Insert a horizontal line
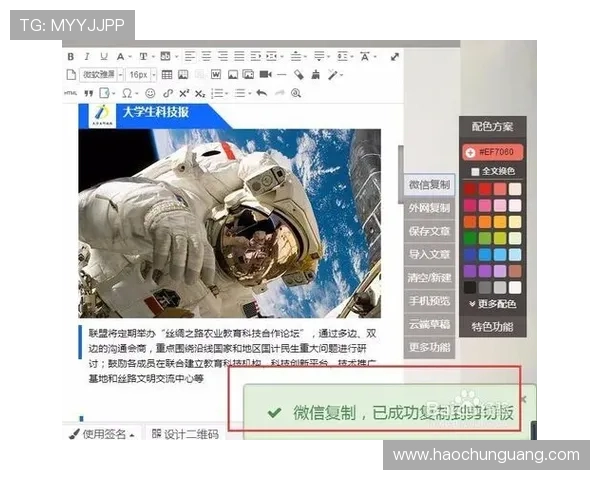 [282, 74]
